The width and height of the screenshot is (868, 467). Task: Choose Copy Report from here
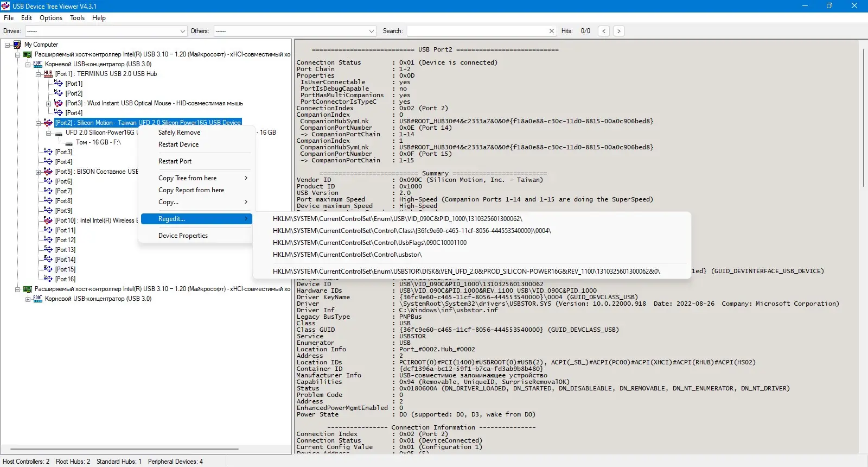196,190
